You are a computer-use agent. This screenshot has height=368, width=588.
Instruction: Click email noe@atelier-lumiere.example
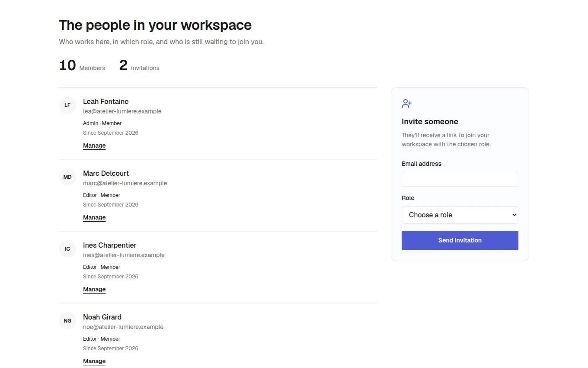pos(123,327)
